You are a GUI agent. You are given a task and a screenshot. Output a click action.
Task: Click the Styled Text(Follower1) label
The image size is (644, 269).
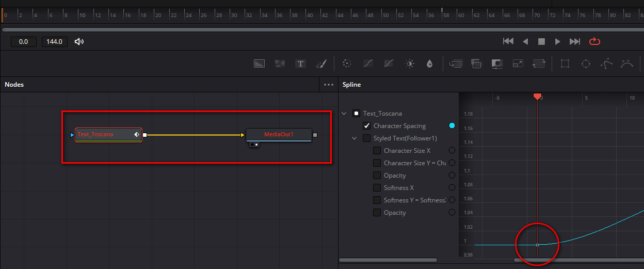click(x=405, y=138)
